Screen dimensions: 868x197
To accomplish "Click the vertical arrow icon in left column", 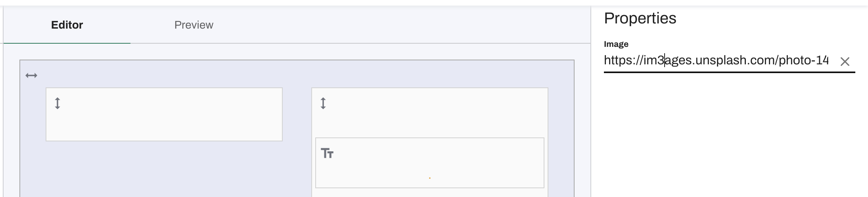I will (x=57, y=103).
